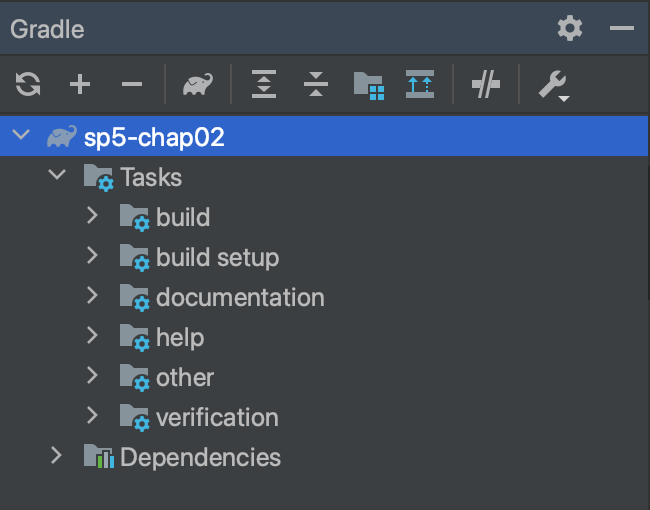The height and width of the screenshot is (510, 650).
Task: Click the Dependencies chart folder icon
Action: [x=99, y=456]
